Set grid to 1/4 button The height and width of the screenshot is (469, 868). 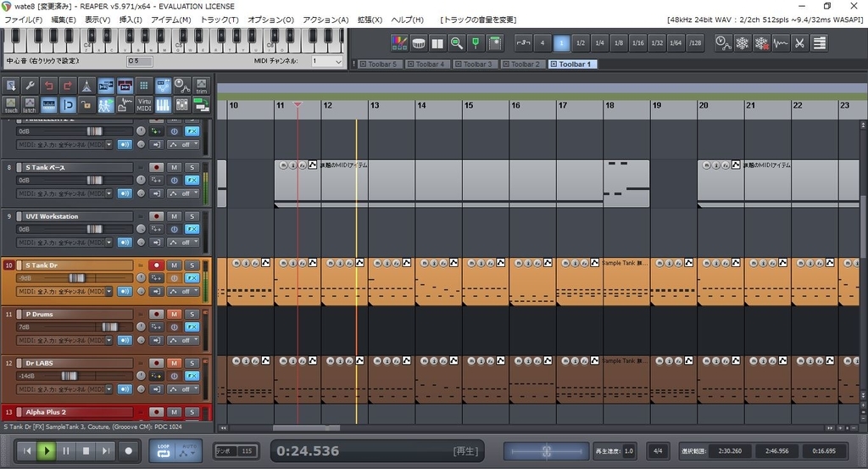tap(599, 42)
